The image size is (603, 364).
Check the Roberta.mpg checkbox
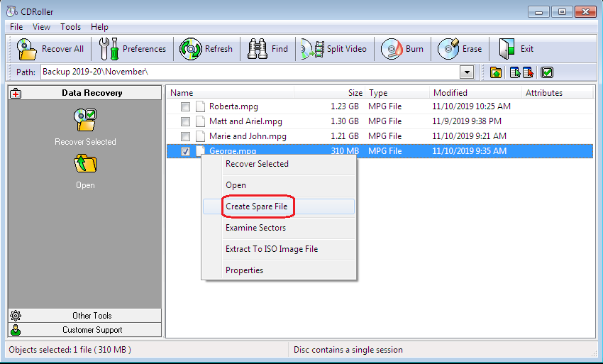185,106
